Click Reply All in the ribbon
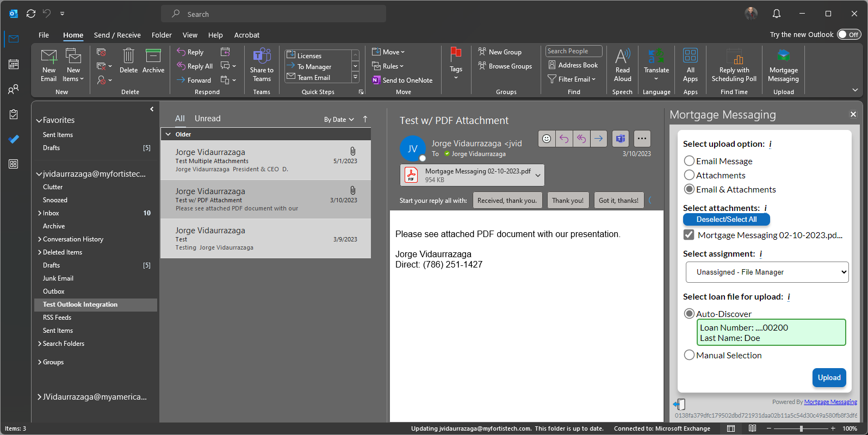 195,66
